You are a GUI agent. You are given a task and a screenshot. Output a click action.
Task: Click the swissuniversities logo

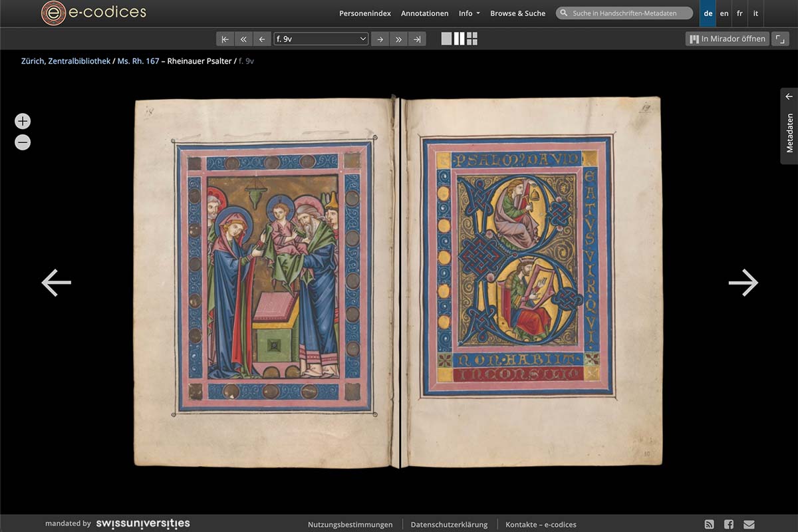[143, 523]
